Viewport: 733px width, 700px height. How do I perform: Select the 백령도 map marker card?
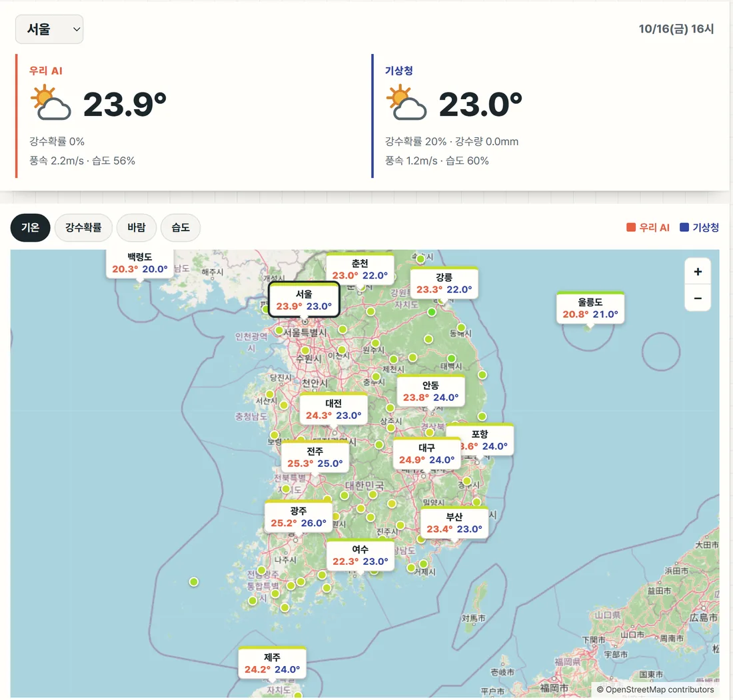(x=140, y=264)
